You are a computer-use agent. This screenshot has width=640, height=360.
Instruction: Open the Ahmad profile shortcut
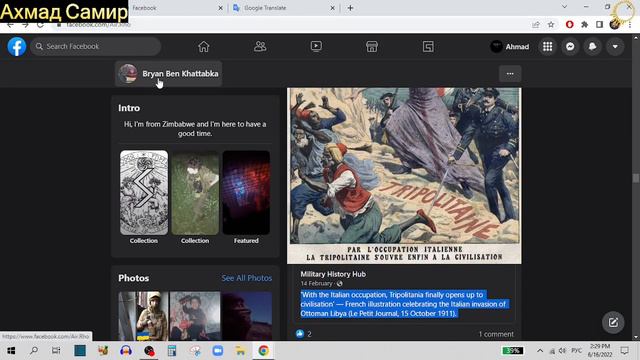[510, 47]
